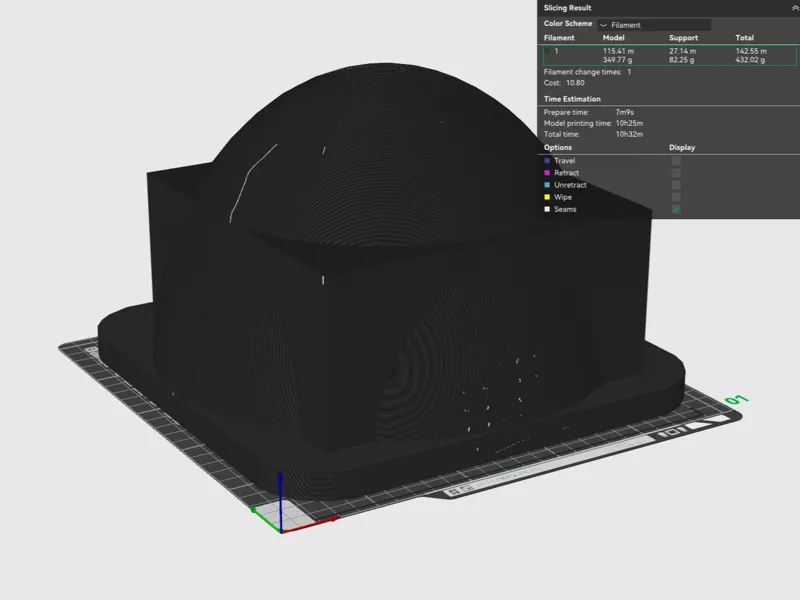Screen dimensions: 800x600
Task: Click the filament 1 color swatch in the table
Action: point(548,51)
